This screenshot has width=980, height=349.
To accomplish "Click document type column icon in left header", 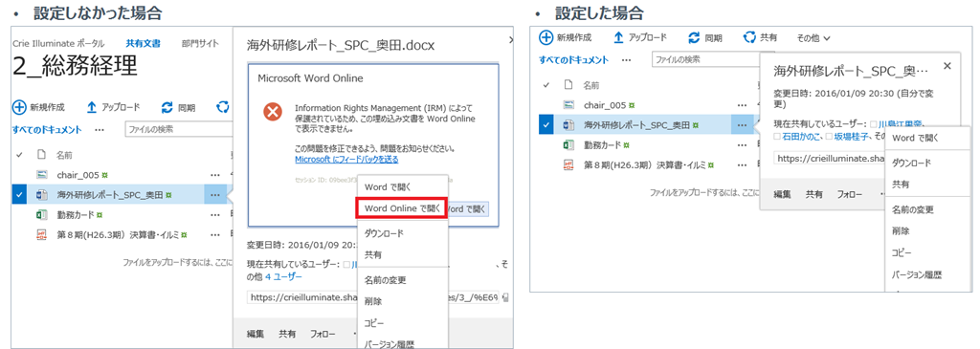I will click(42, 154).
